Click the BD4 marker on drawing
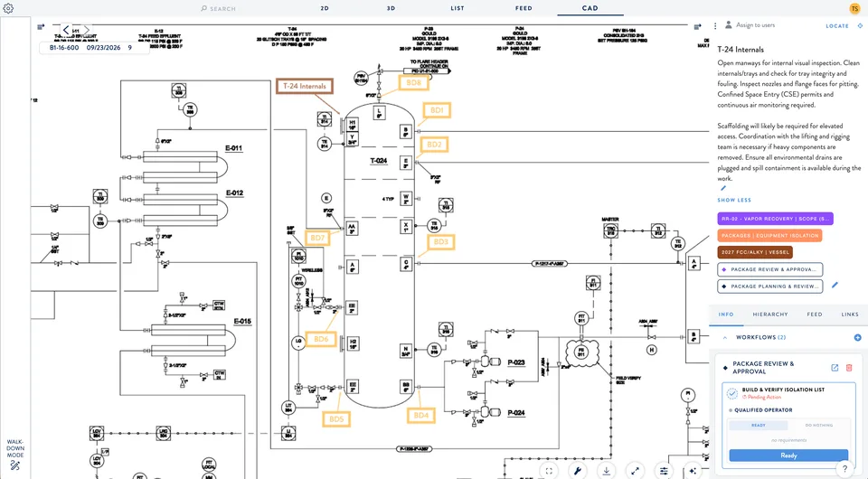The width and height of the screenshot is (868, 479). click(x=420, y=416)
